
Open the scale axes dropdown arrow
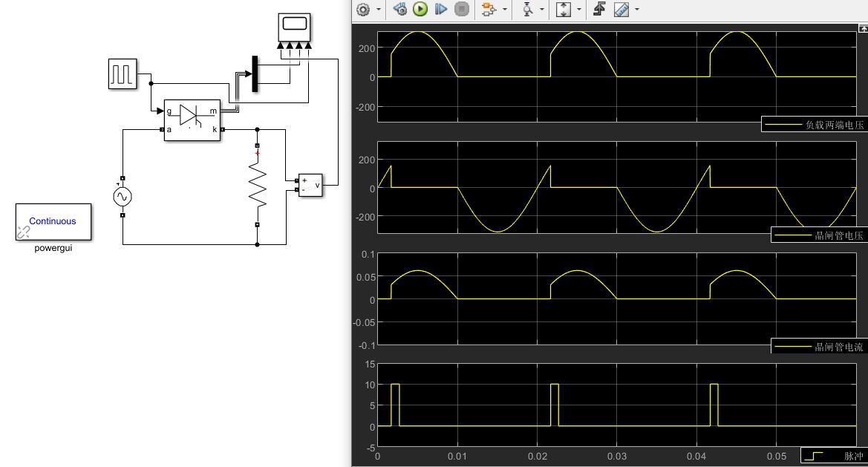[x=578, y=10]
